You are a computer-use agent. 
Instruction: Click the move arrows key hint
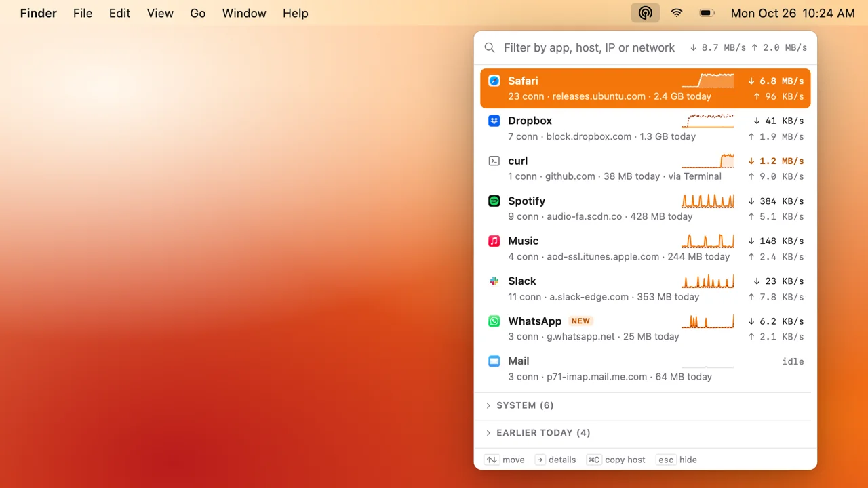(x=505, y=460)
